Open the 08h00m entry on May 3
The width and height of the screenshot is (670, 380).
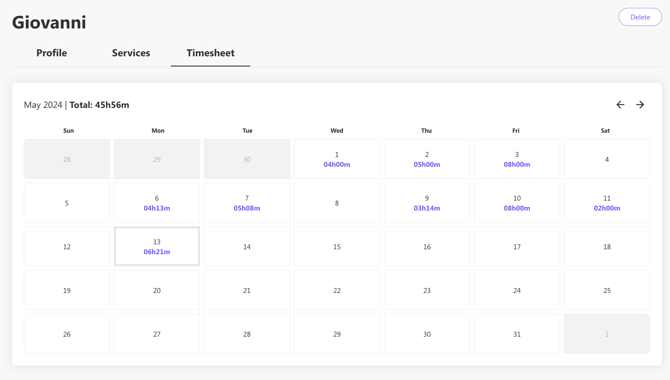(517, 165)
